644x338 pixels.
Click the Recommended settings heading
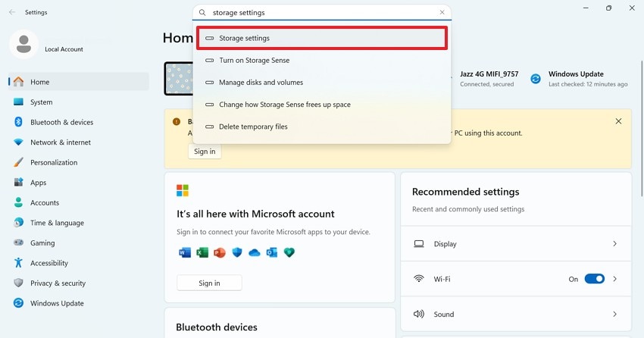tap(465, 192)
